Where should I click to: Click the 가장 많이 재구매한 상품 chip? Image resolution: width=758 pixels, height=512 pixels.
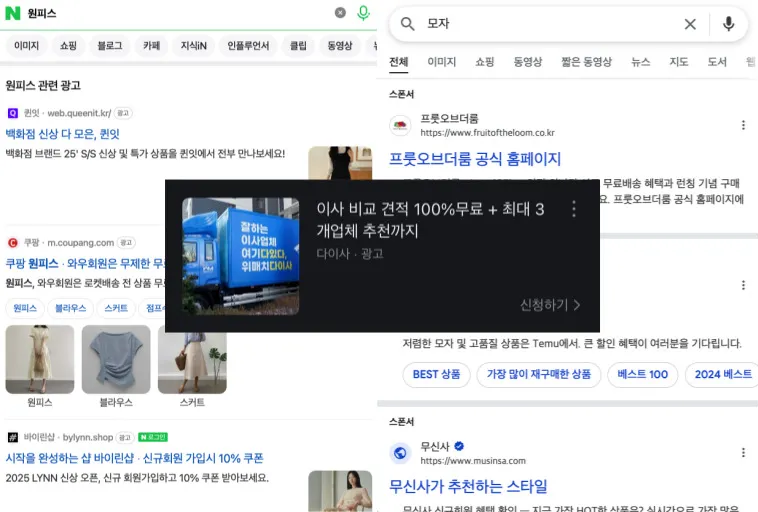click(539, 375)
